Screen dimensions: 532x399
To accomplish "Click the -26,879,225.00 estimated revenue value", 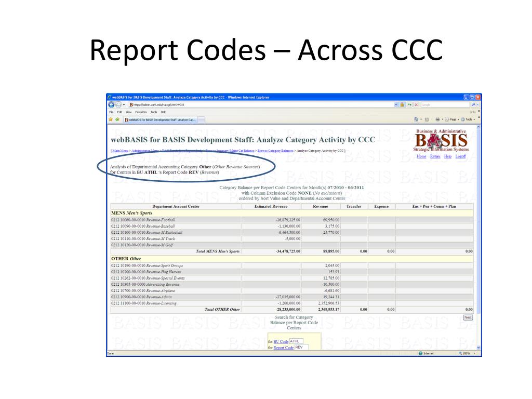I will [288, 220].
